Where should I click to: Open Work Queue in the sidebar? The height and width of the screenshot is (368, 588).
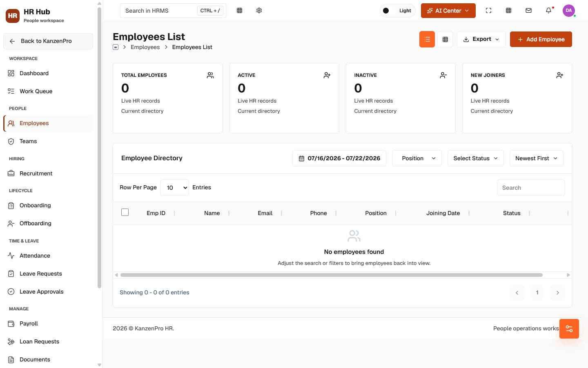pyautogui.click(x=48, y=91)
